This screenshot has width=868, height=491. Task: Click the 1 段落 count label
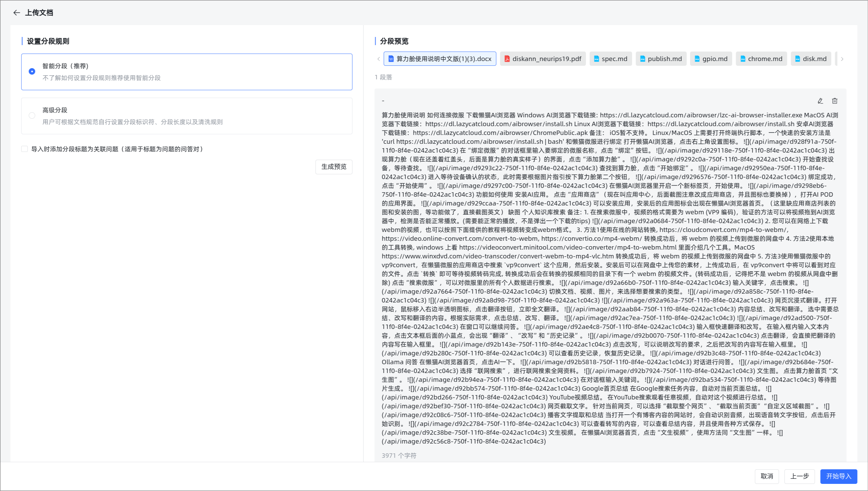(x=383, y=77)
